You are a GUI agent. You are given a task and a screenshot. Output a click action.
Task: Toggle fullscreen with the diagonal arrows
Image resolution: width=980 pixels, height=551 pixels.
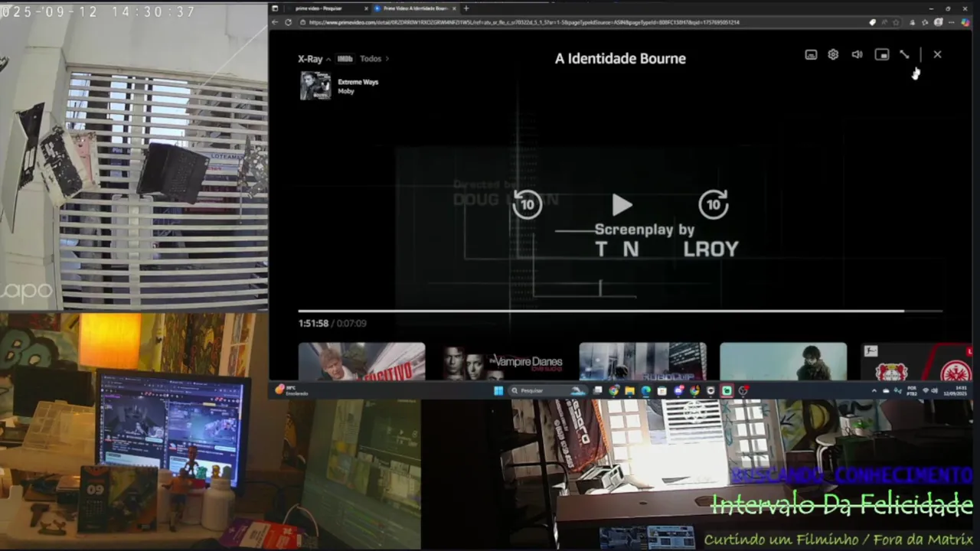[x=904, y=55]
